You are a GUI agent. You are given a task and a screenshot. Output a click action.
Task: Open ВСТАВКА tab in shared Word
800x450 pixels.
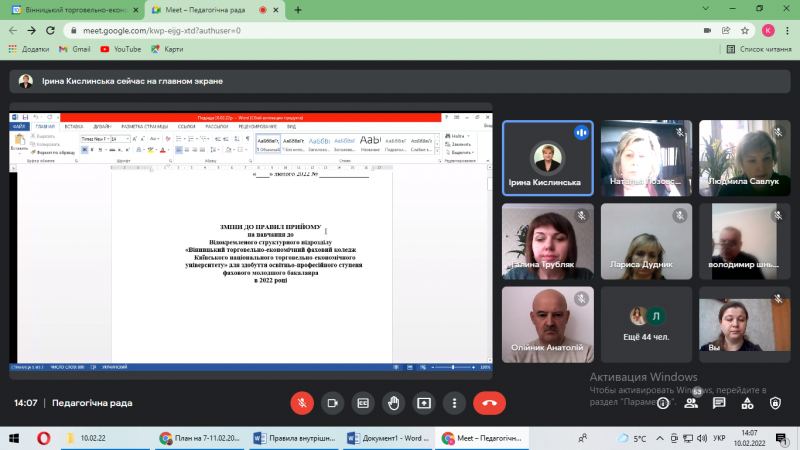coord(74,127)
